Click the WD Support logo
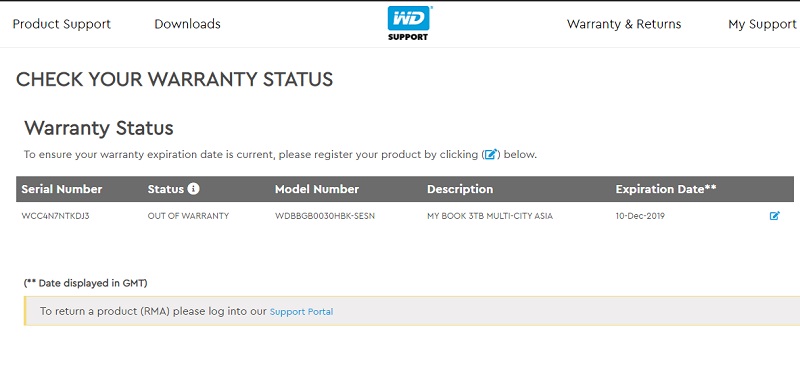The image size is (800, 385). [x=408, y=23]
